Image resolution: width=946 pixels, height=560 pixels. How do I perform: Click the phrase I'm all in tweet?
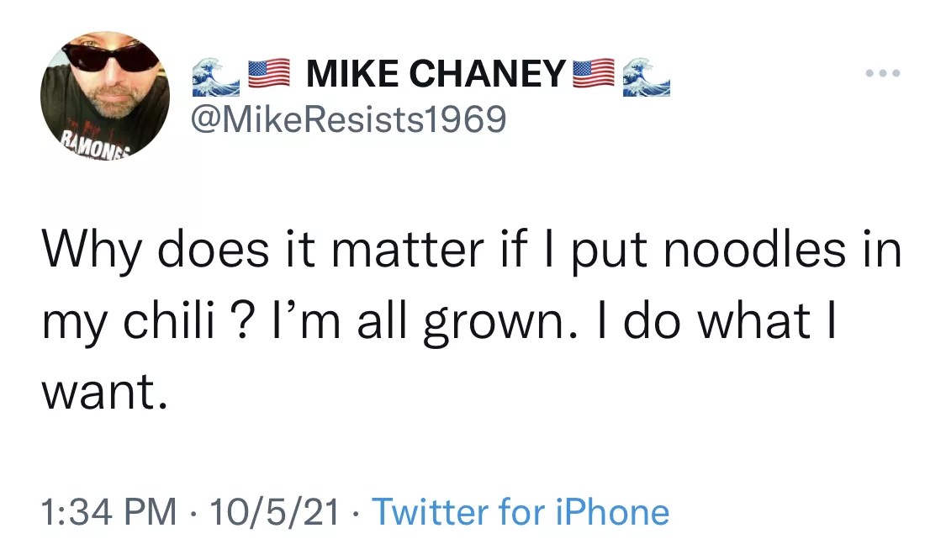[339, 320]
